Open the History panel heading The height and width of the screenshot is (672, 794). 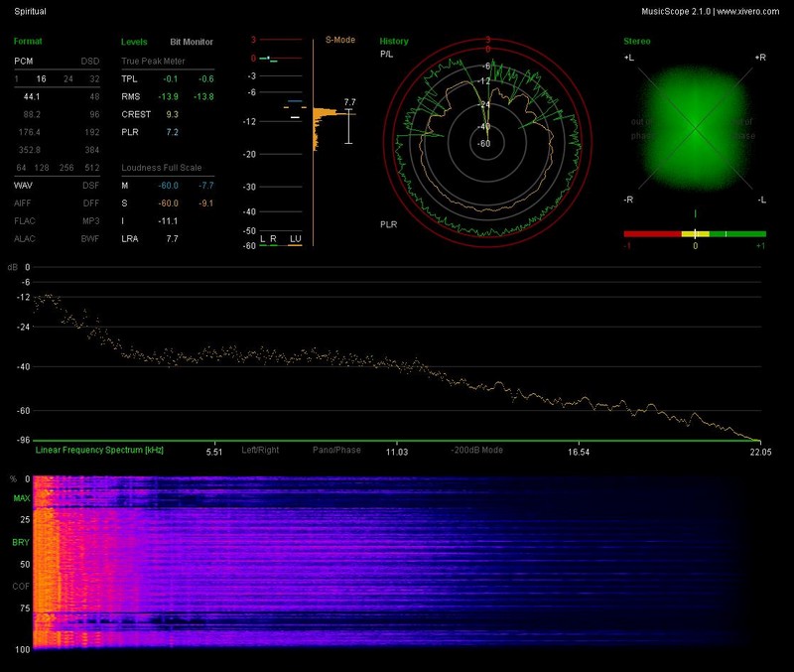tap(394, 41)
